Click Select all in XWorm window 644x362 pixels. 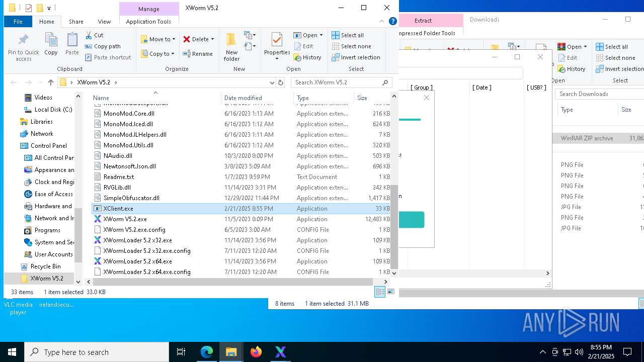[348, 35]
